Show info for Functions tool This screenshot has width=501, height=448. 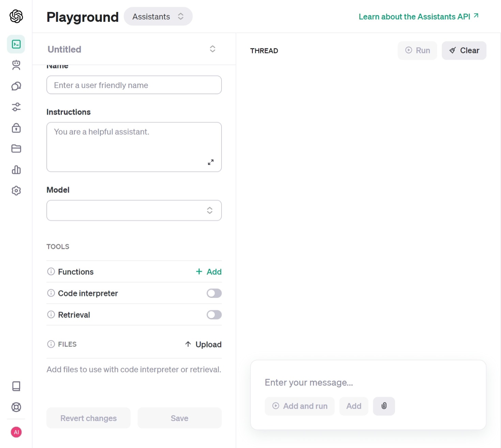pos(51,271)
